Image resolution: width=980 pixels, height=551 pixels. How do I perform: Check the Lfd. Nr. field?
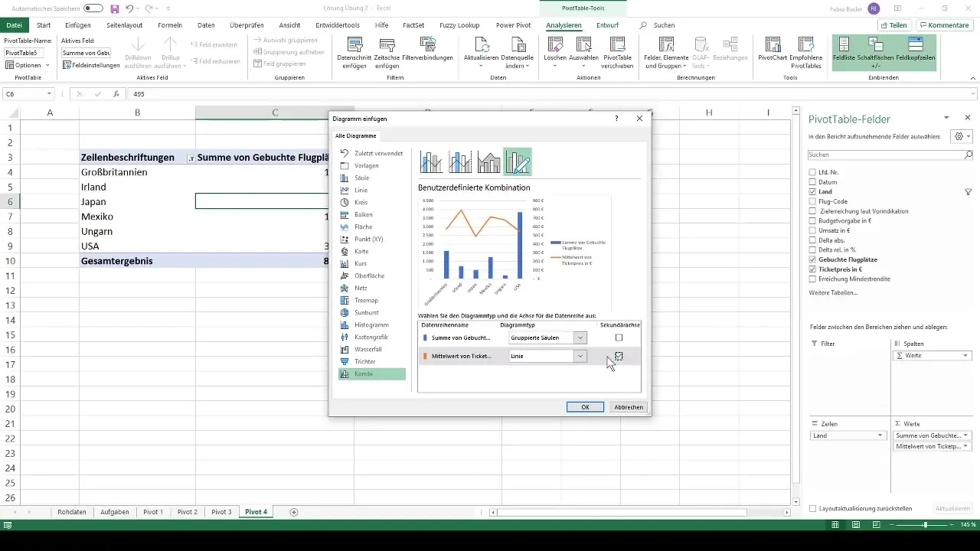812,172
